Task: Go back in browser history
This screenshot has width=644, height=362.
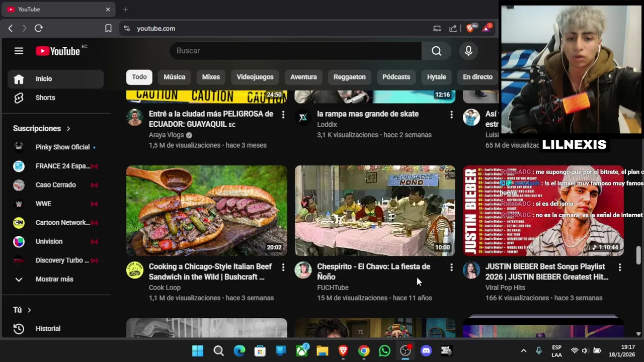Action: pos(10,29)
